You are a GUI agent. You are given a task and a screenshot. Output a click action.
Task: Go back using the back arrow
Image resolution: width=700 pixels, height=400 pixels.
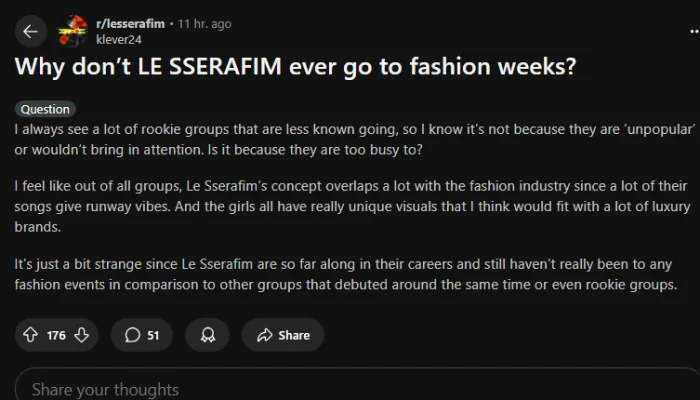[30, 31]
